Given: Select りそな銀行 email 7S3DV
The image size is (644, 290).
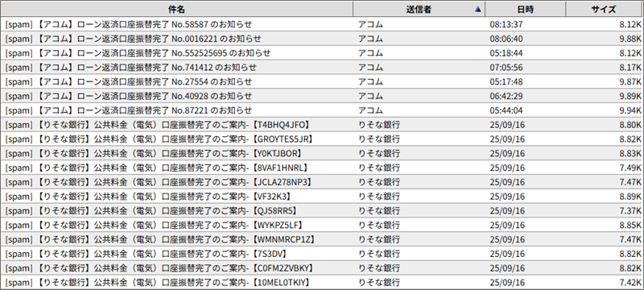Looking at the screenshot, I should coord(322,254).
